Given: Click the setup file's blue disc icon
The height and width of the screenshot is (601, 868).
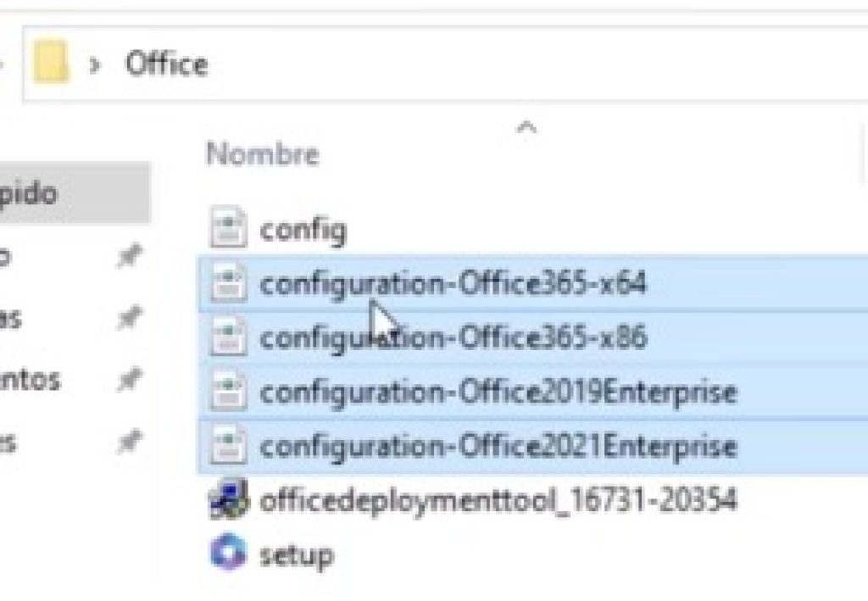Looking at the screenshot, I should tap(227, 554).
